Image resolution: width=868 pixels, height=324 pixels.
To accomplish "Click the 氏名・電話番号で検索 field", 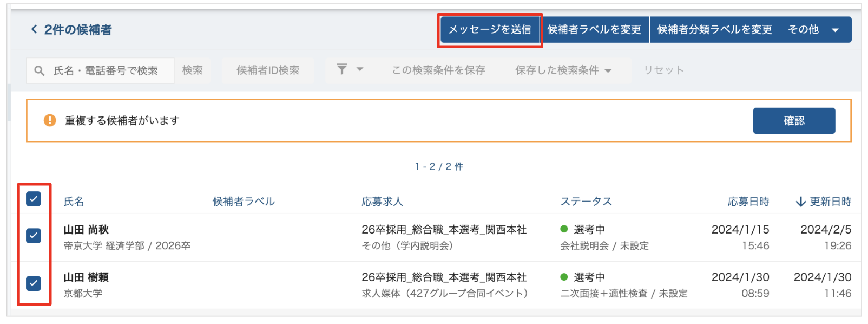I will tap(106, 70).
